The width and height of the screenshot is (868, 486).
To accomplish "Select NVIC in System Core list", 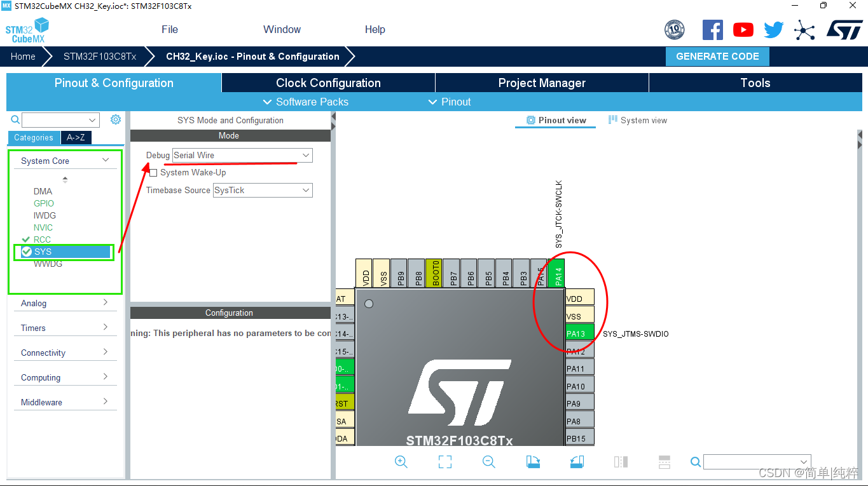I will [43, 227].
